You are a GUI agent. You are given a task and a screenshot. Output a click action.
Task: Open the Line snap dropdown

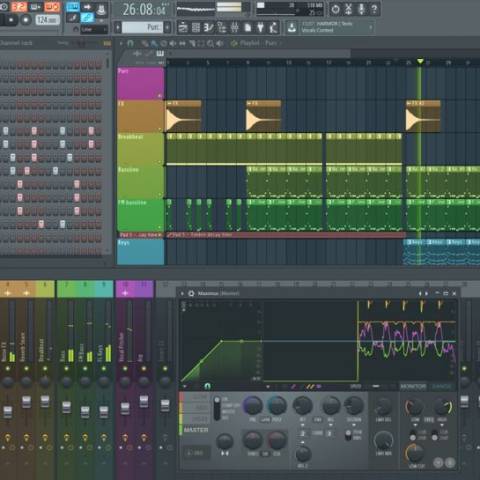tap(94, 29)
